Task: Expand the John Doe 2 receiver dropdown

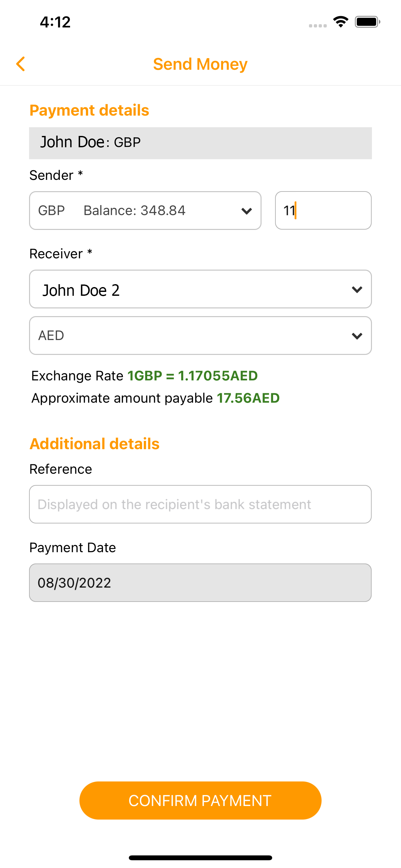Action: [x=189, y=289]
